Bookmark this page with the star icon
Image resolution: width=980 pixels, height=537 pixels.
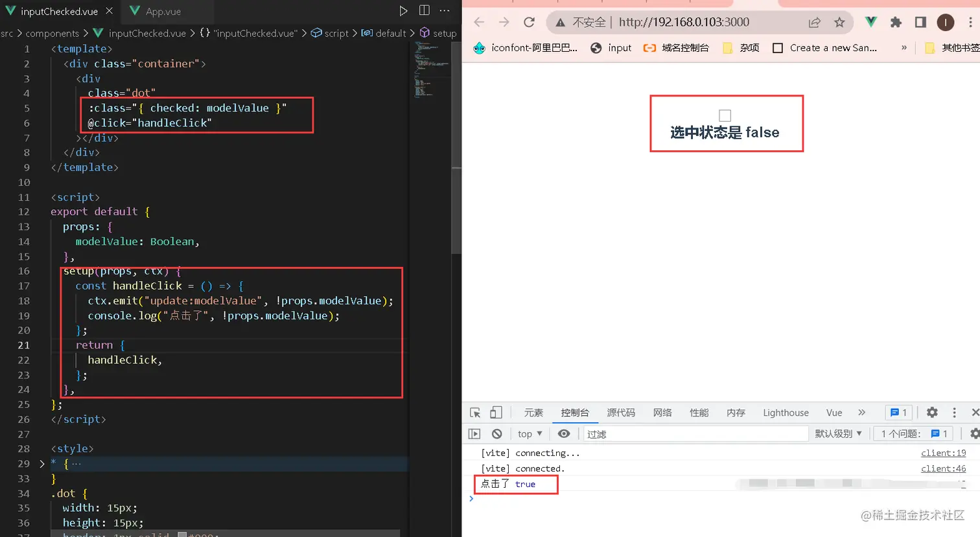839,23
